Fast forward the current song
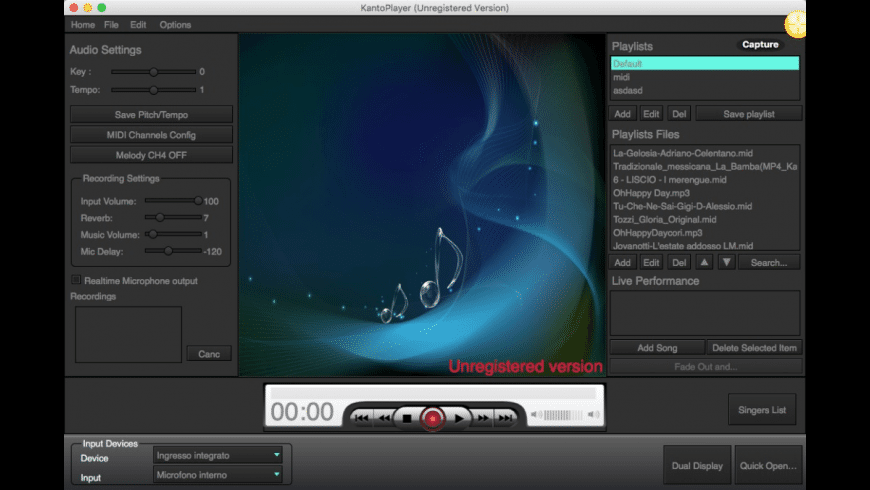870x490 pixels. click(483, 417)
